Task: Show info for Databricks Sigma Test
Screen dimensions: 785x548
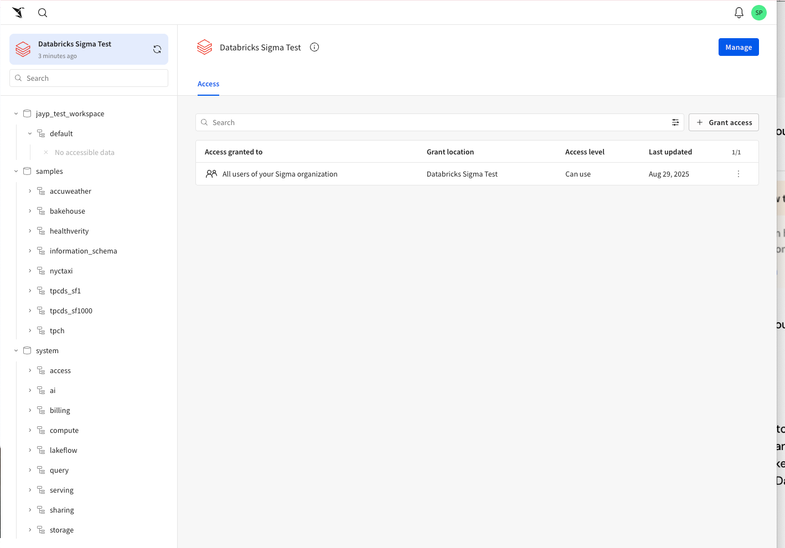Action: [314, 47]
